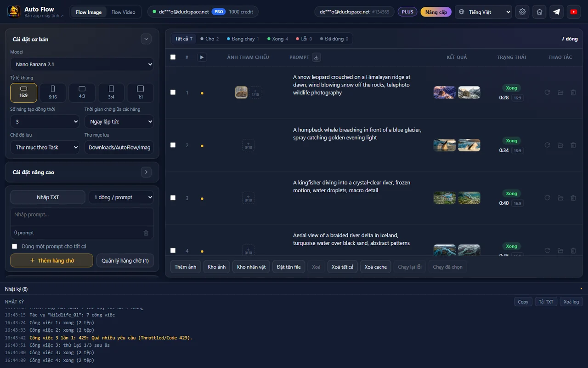Filter the list by the 'Xong' tab
588x368 pixels.
click(277, 39)
